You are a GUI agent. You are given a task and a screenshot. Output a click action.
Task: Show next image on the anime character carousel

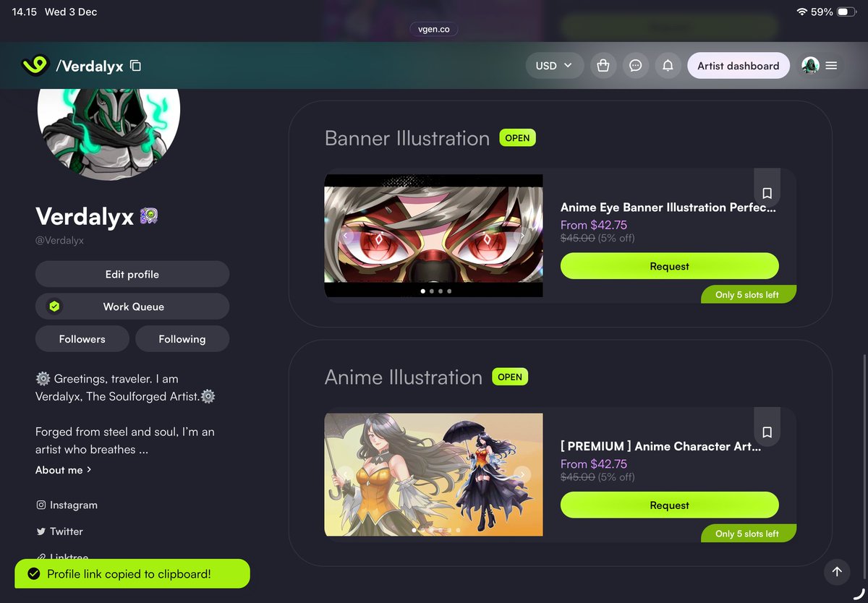coord(522,474)
